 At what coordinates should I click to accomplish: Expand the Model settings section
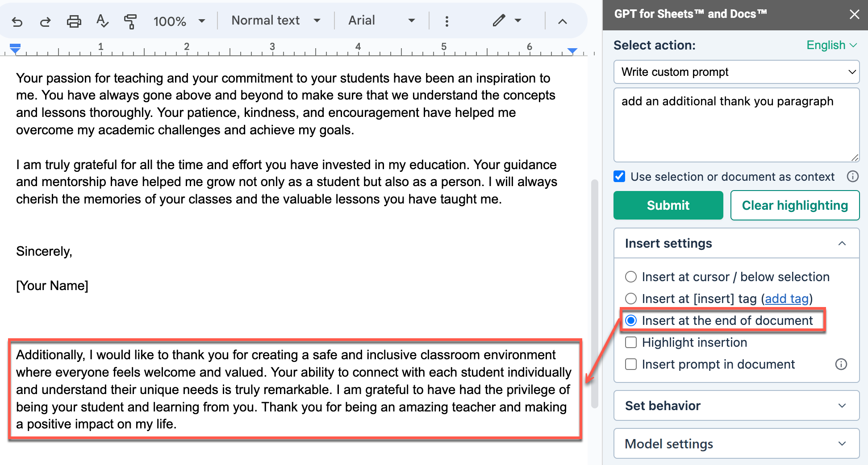point(736,444)
